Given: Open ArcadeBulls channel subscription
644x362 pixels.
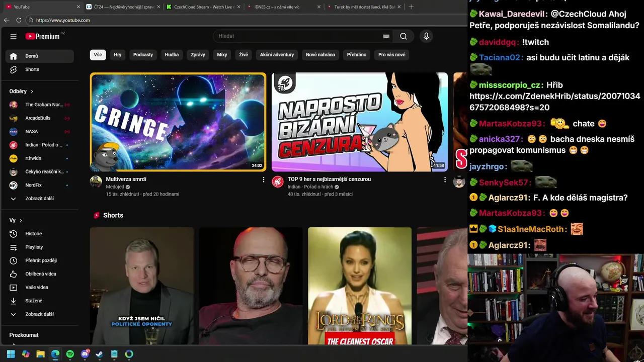Looking at the screenshot, I should point(40,118).
